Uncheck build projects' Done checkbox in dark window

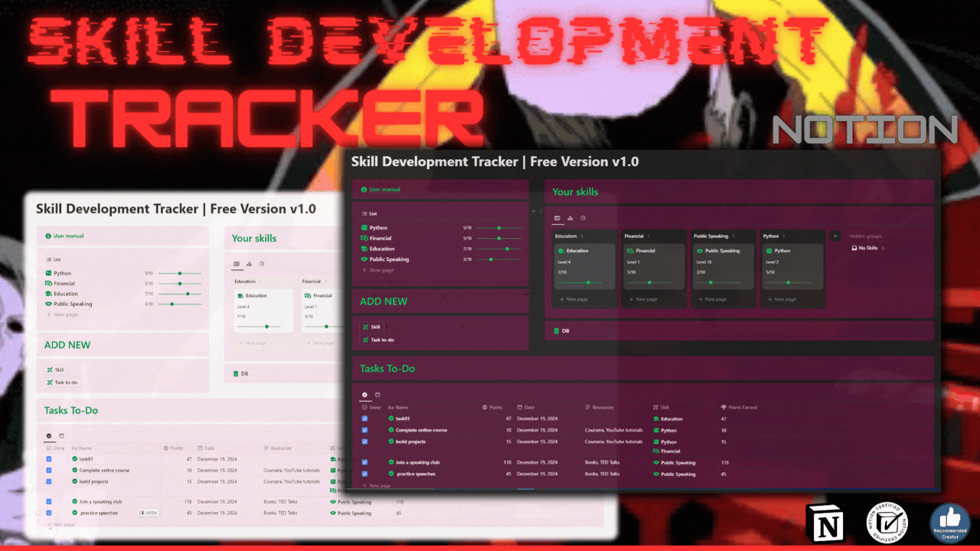coord(364,442)
